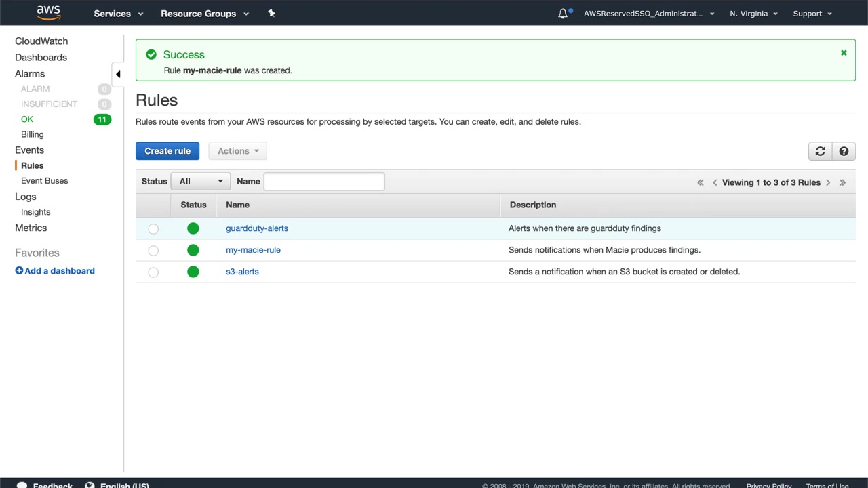Open the help question mark icon

(844, 151)
